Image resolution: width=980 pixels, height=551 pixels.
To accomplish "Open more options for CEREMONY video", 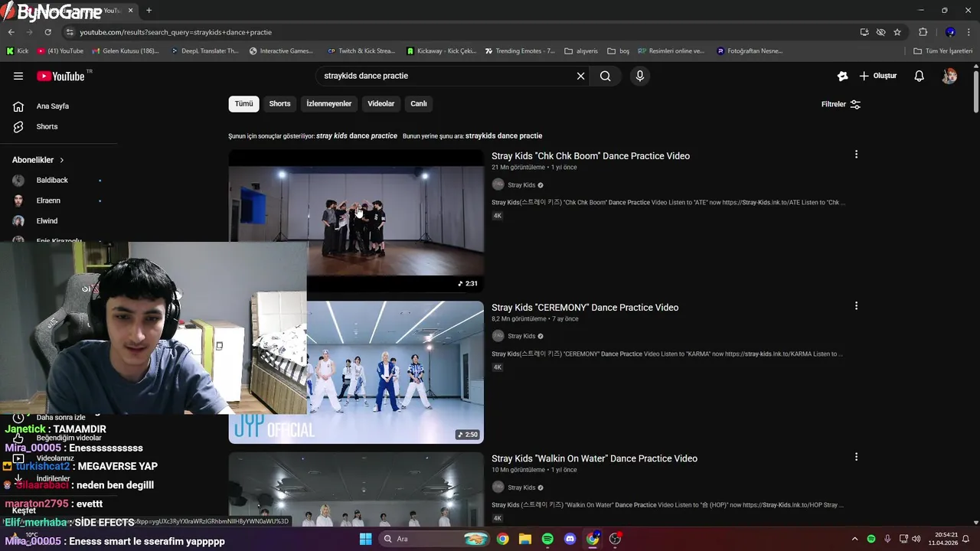I will point(856,305).
